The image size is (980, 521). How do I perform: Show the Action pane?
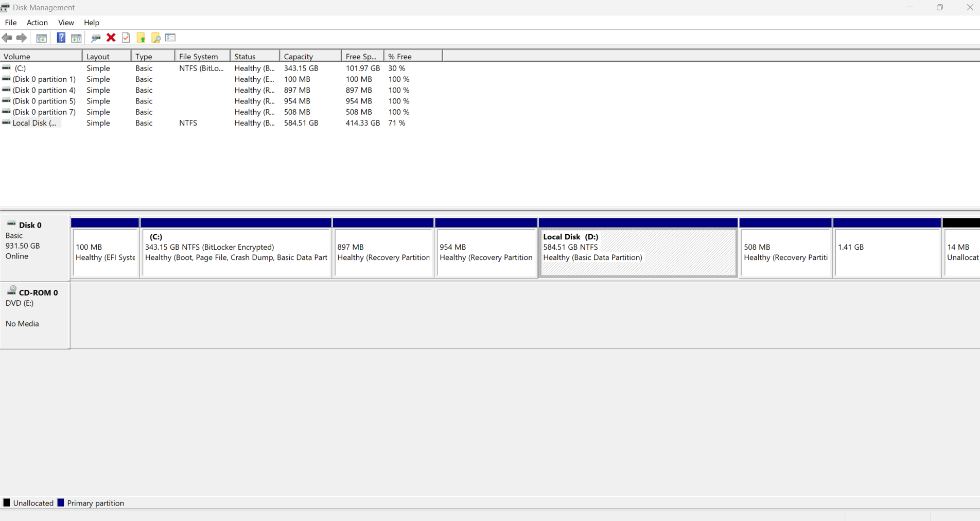[x=76, y=38]
